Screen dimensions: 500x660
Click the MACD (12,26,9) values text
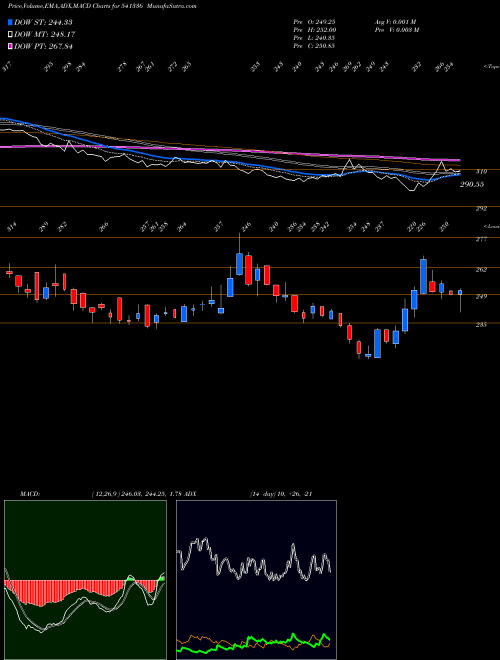(x=136, y=494)
